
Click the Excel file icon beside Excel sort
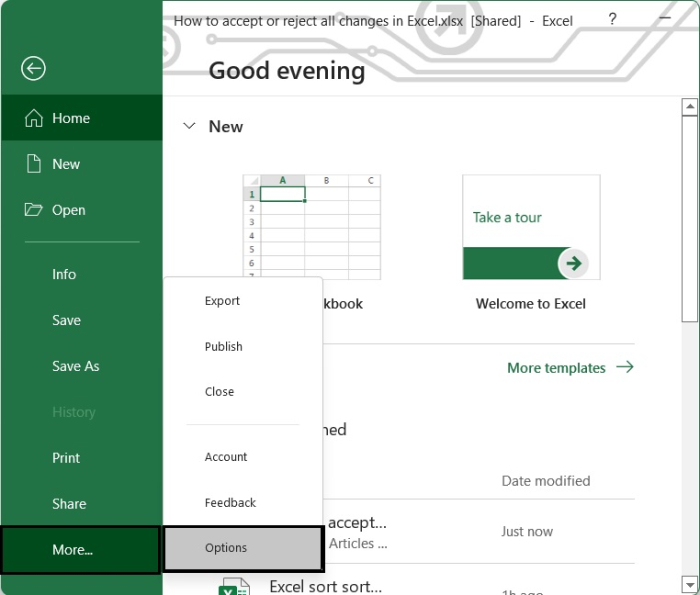(x=234, y=587)
